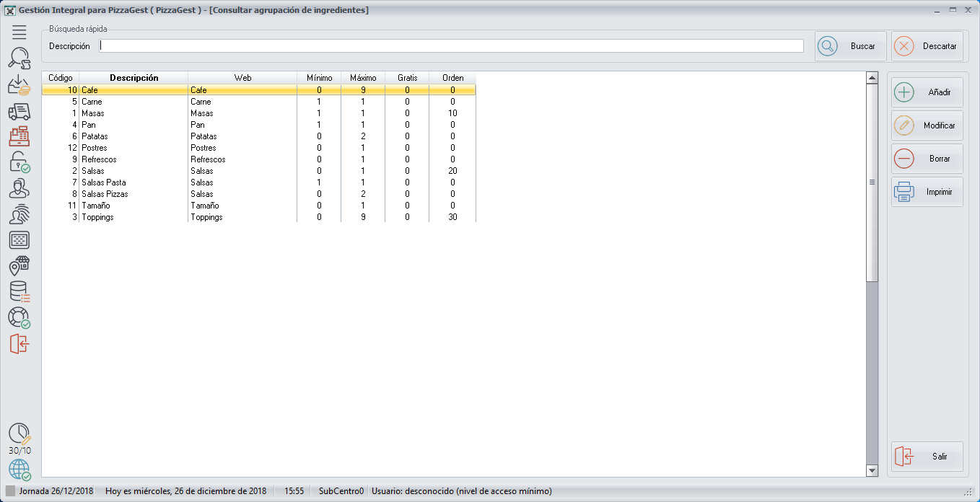Click the lifebuoy support icon
Viewport: 980px width, 502px height.
(19, 317)
